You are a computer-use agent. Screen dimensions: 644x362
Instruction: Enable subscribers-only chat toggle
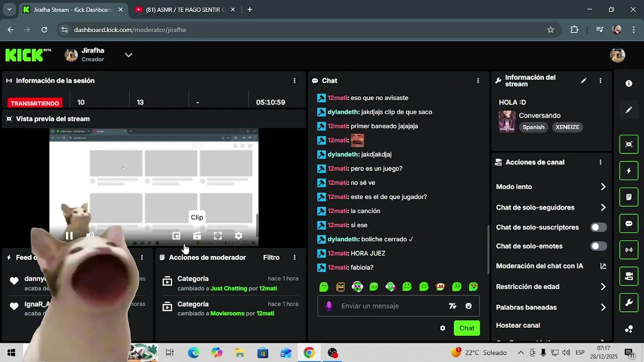pos(598,227)
